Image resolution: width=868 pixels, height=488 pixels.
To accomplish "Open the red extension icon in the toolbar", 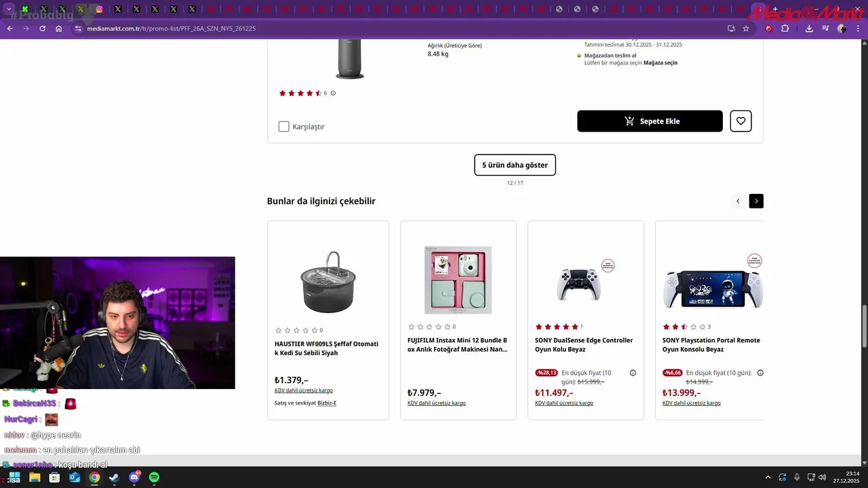I will click(x=768, y=28).
